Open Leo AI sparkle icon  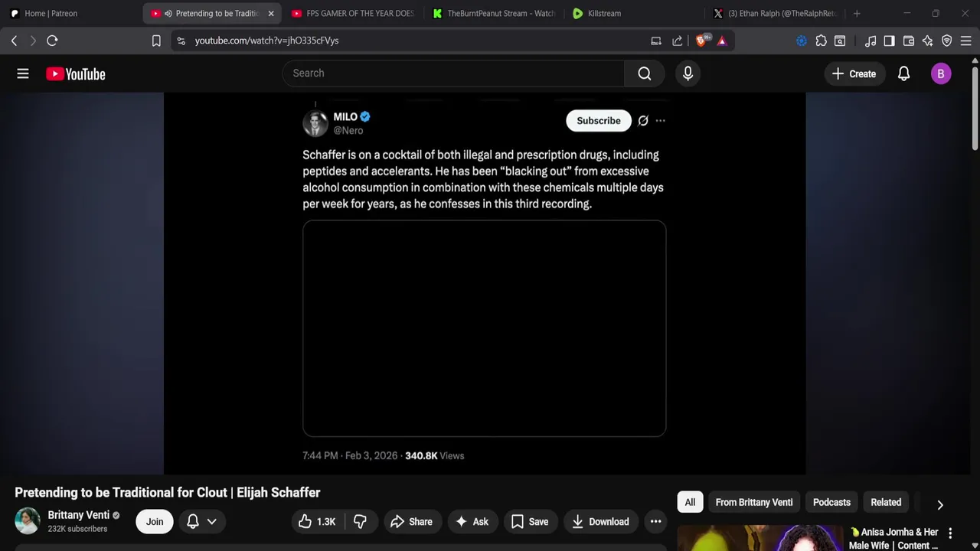click(x=927, y=41)
